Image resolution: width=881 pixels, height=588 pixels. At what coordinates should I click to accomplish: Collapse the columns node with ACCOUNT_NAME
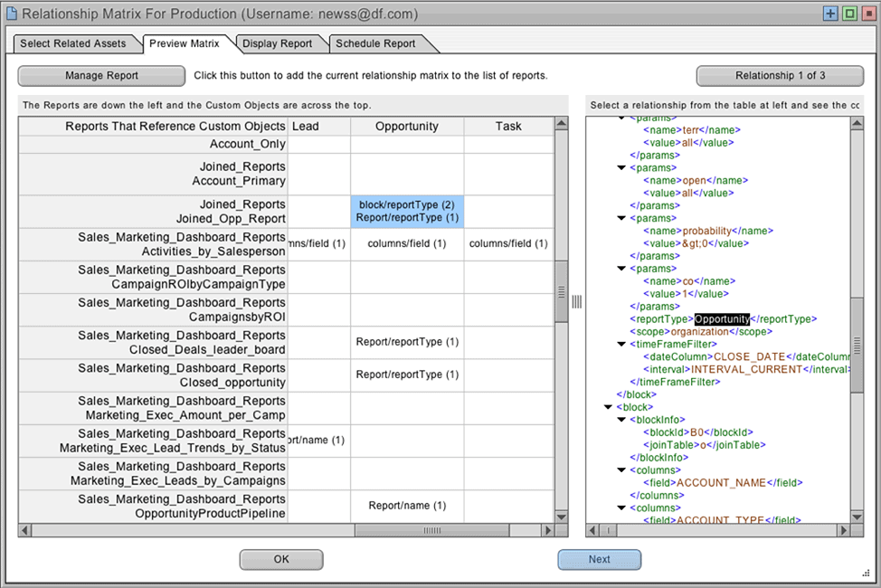[x=621, y=470]
